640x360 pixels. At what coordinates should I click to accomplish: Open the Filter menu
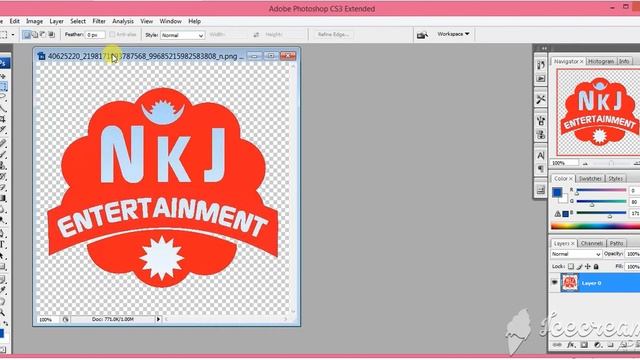tap(99, 21)
